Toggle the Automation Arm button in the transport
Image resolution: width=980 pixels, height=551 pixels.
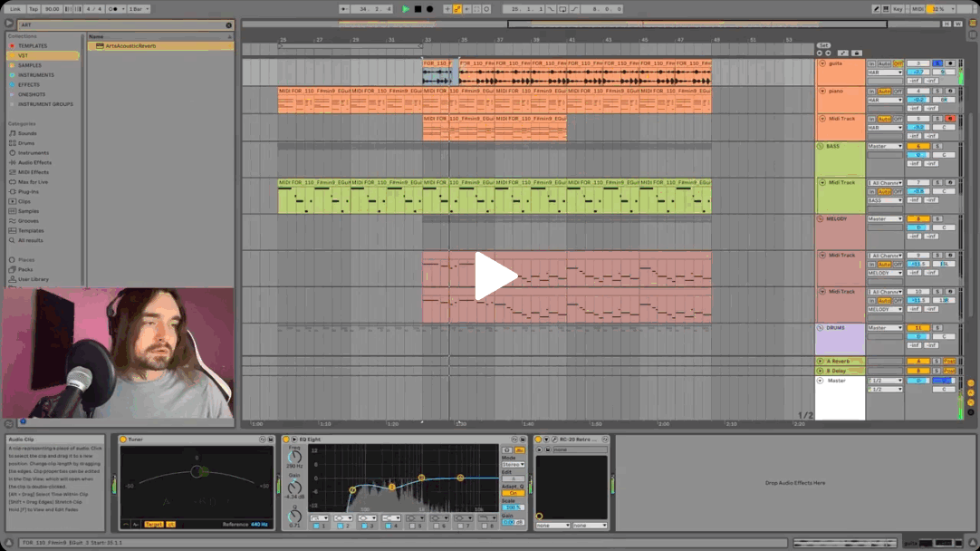click(x=456, y=9)
